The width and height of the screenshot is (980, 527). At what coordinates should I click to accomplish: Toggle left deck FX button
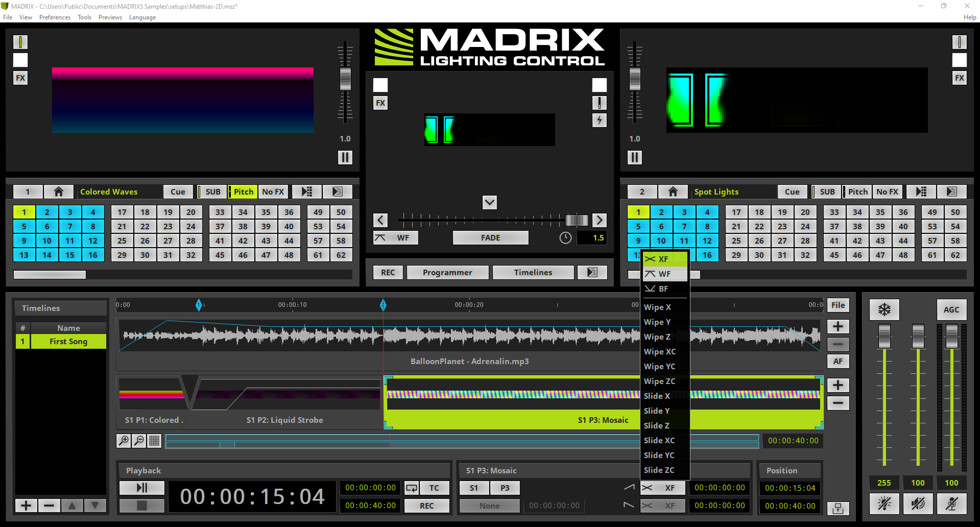click(20, 78)
